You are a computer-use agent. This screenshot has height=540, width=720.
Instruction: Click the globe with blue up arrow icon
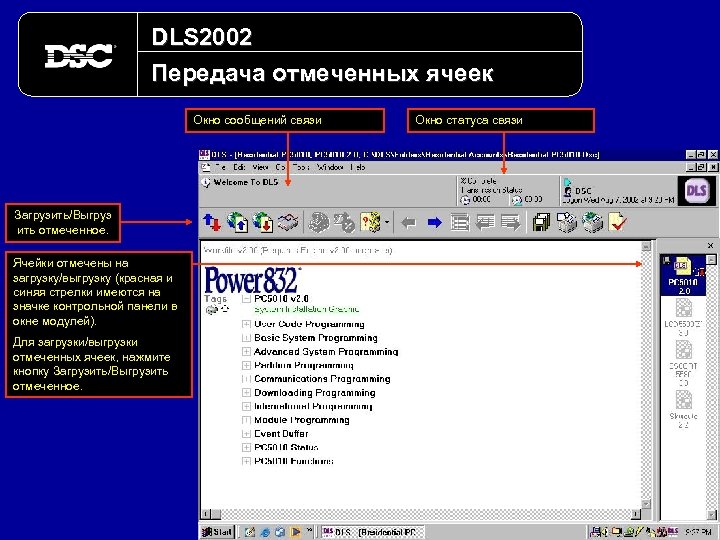coord(237,223)
